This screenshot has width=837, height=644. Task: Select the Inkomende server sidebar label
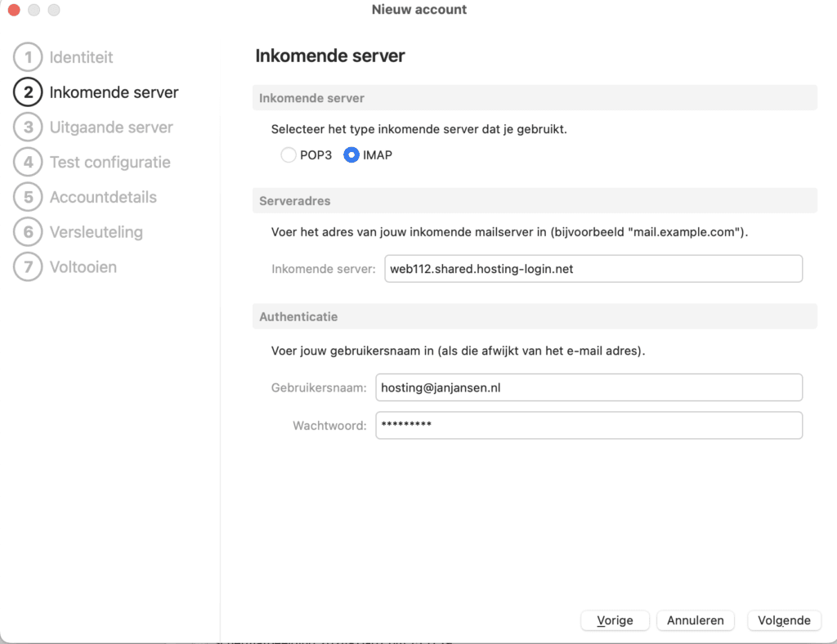point(114,92)
